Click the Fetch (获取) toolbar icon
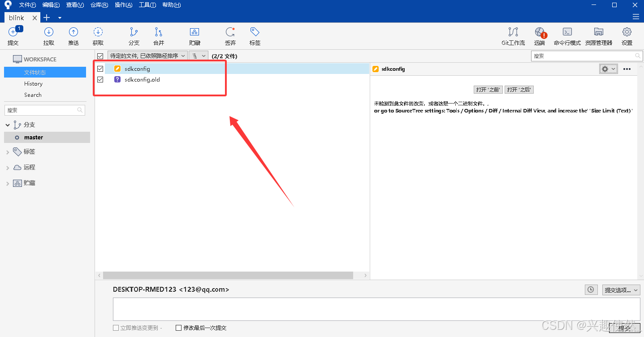This screenshot has height=337, width=644. pos(98,32)
